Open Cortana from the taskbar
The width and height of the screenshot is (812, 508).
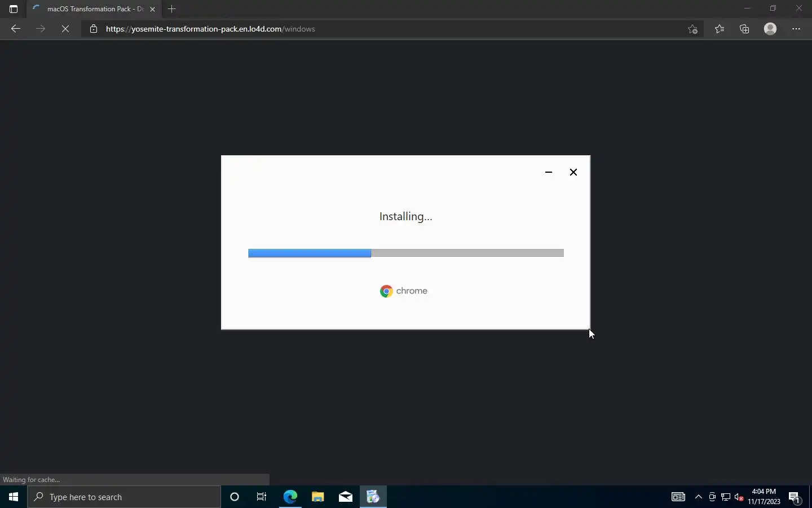pyautogui.click(x=235, y=497)
